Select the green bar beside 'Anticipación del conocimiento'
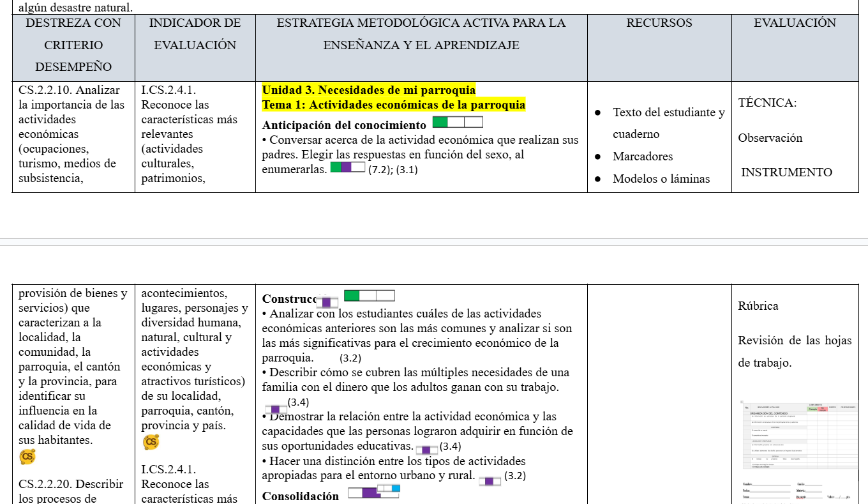The image size is (868, 504). pyautogui.click(x=458, y=123)
